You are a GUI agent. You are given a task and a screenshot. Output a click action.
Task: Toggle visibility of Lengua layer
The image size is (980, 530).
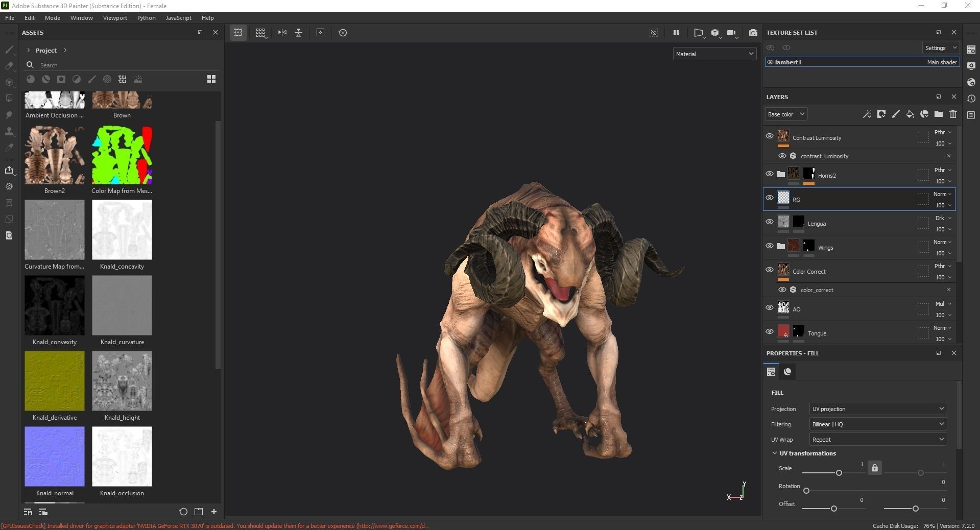point(770,222)
